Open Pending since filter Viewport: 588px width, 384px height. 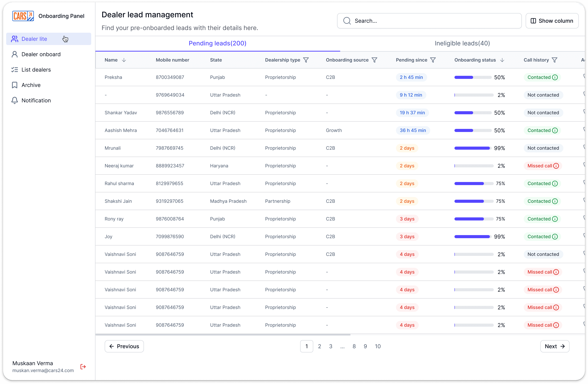pos(433,60)
